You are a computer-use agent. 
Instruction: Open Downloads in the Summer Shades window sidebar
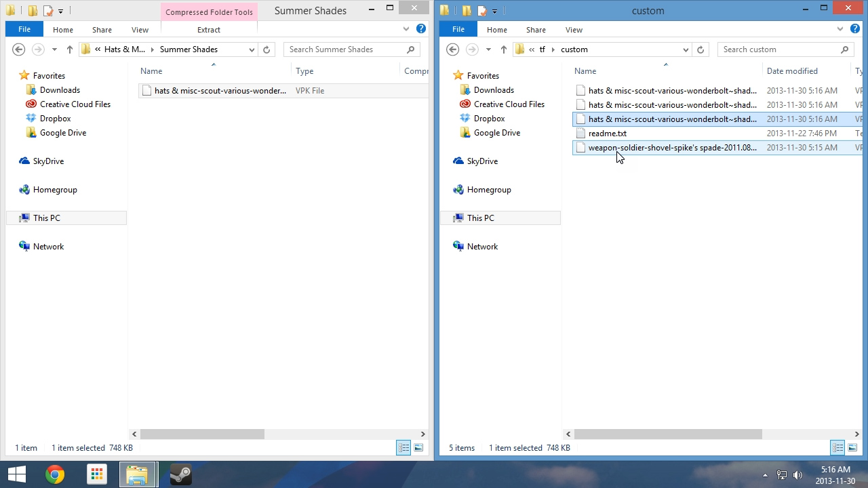point(60,90)
